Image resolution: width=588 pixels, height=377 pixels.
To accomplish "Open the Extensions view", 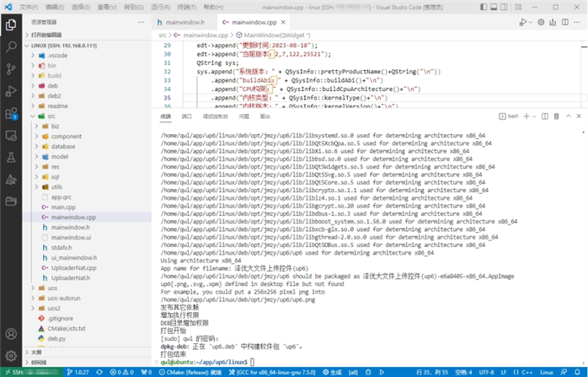I will tap(11, 111).
